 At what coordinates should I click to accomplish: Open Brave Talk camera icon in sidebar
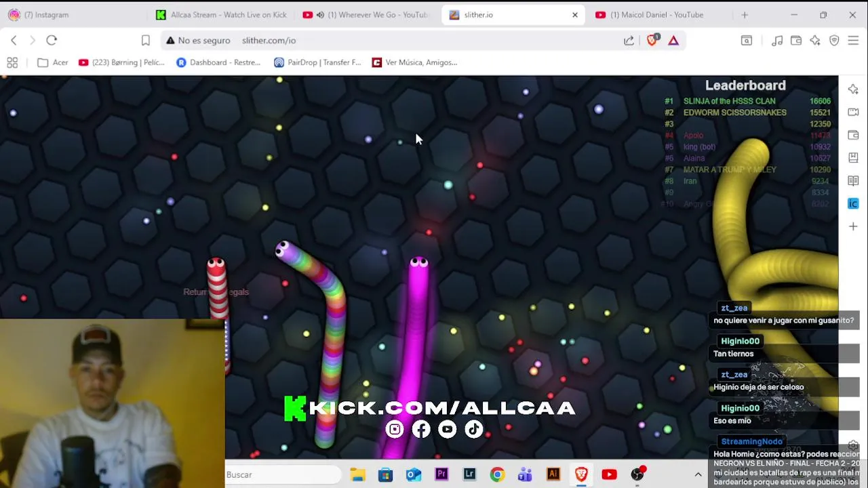pyautogui.click(x=853, y=112)
